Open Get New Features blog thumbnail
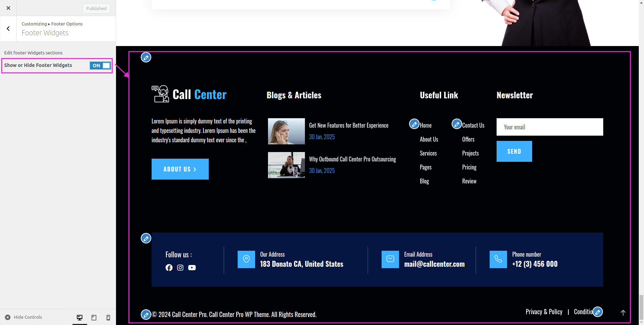The height and width of the screenshot is (325, 644). point(286,131)
